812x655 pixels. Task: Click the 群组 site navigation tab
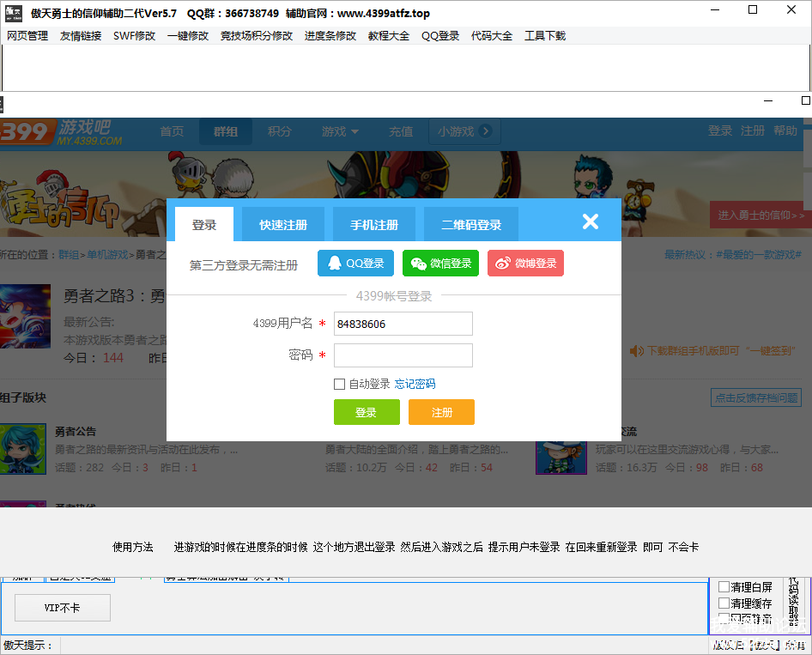pyautogui.click(x=226, y=131)
